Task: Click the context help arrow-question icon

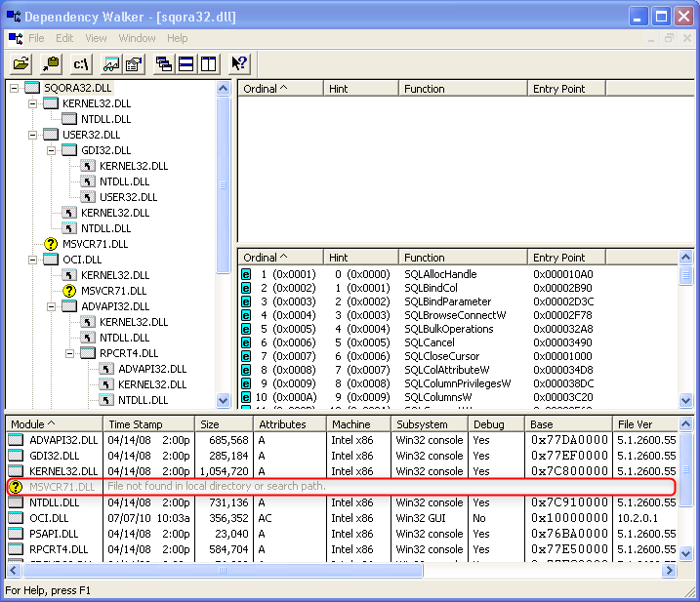Action: [x=239, y=64]
